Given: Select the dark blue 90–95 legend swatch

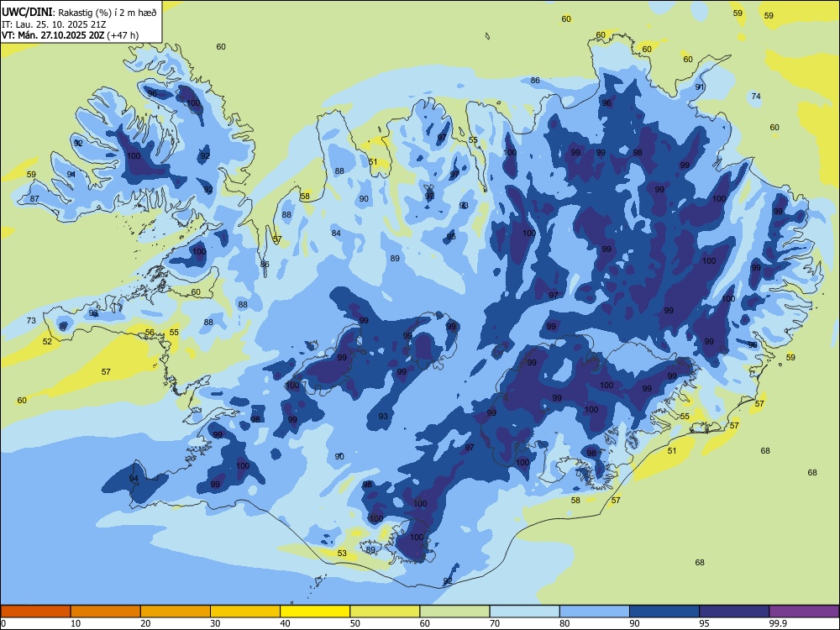Looking at the screenshot, I should (664, 612).
